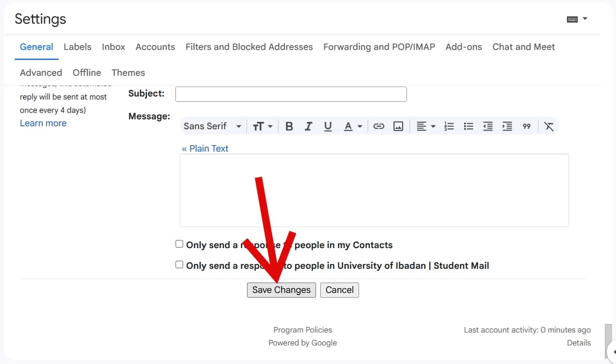Switch to the Forwarding and POP/IMAP tab
This screenshot has height=364, width=616.
pos(378,47)
